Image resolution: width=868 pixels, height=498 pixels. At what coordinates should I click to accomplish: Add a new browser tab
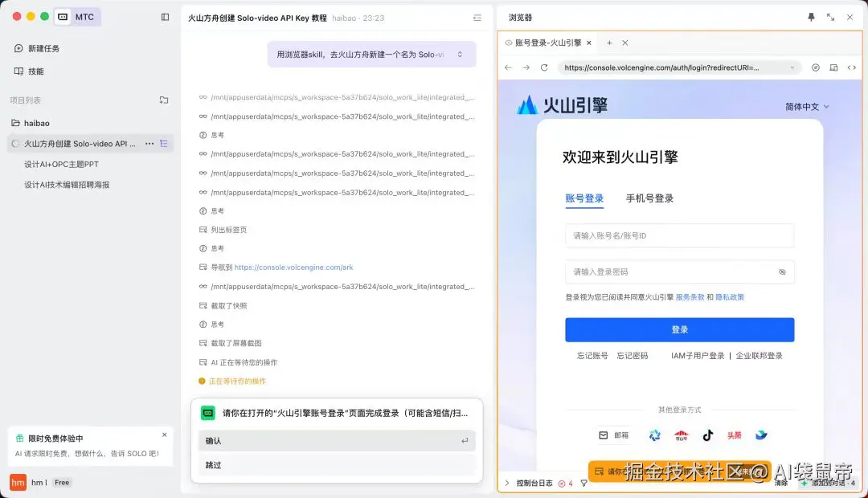609,43
